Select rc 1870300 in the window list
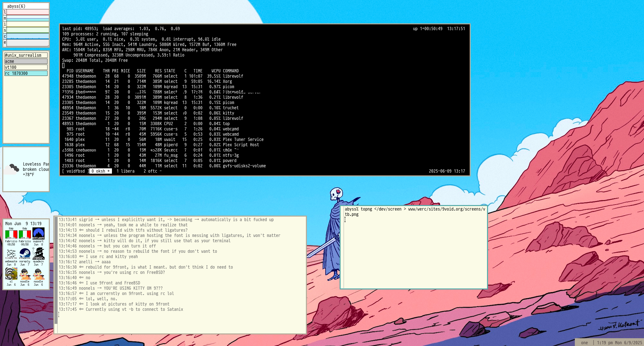 pyautogui.click(x=26, y=73)
